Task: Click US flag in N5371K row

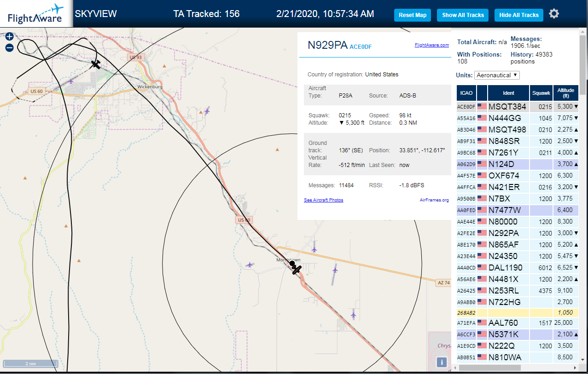Action: pos(482,334)
